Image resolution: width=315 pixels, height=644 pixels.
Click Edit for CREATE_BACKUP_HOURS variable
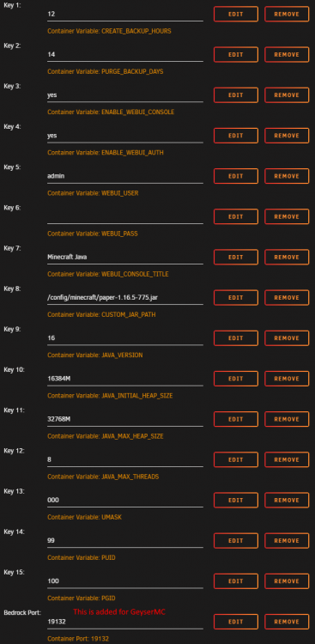pos(236,14)
